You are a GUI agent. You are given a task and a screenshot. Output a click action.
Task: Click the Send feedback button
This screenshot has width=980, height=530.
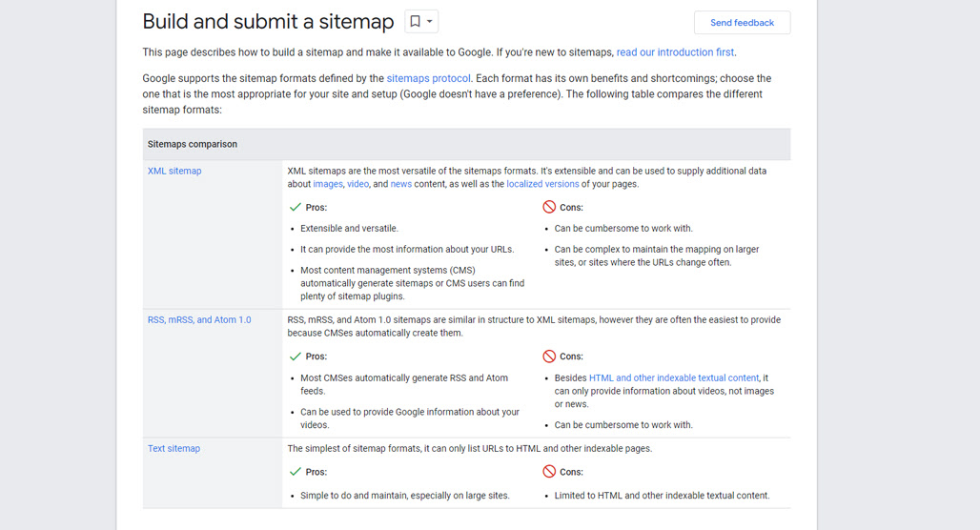pyautogui.click(x=742, y=23)
